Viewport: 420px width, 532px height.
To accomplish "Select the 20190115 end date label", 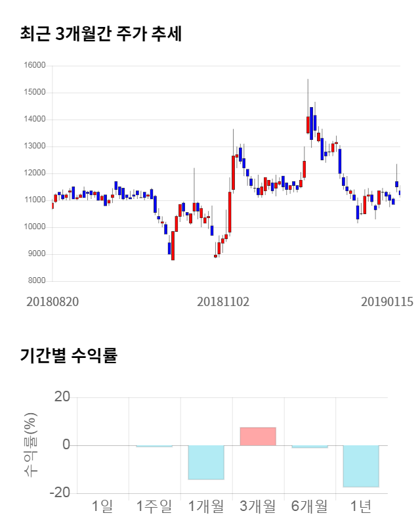I will click(x=387, y=301).
